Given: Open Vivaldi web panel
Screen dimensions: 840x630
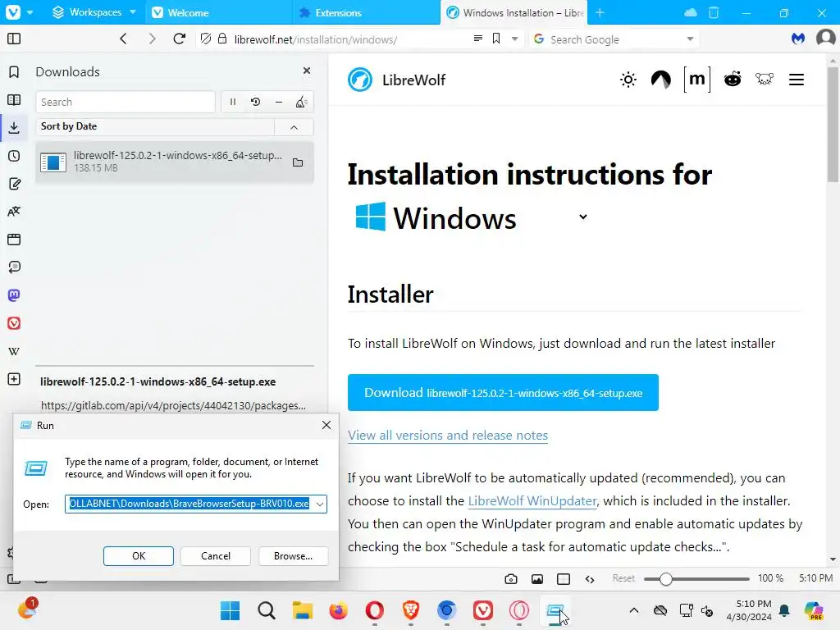Looking at the screenshot, I should pos(14,323).
